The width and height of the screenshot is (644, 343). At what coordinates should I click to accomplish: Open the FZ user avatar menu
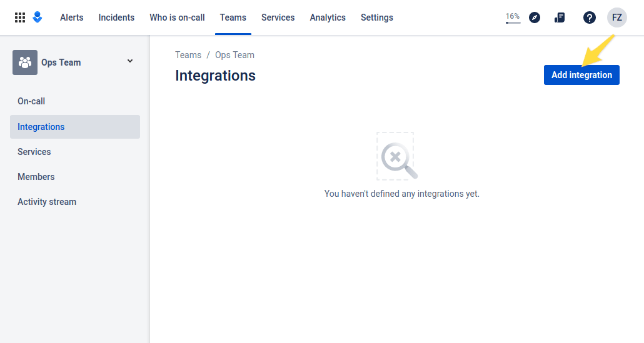616,17
